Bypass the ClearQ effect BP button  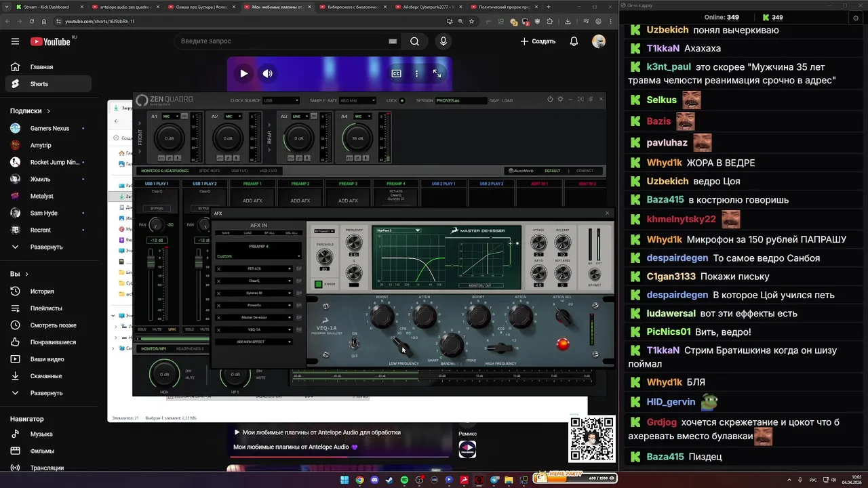coord(298,281)
